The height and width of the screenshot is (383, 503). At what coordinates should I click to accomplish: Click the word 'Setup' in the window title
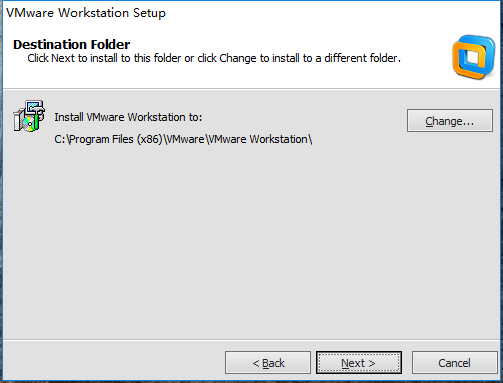149,13
